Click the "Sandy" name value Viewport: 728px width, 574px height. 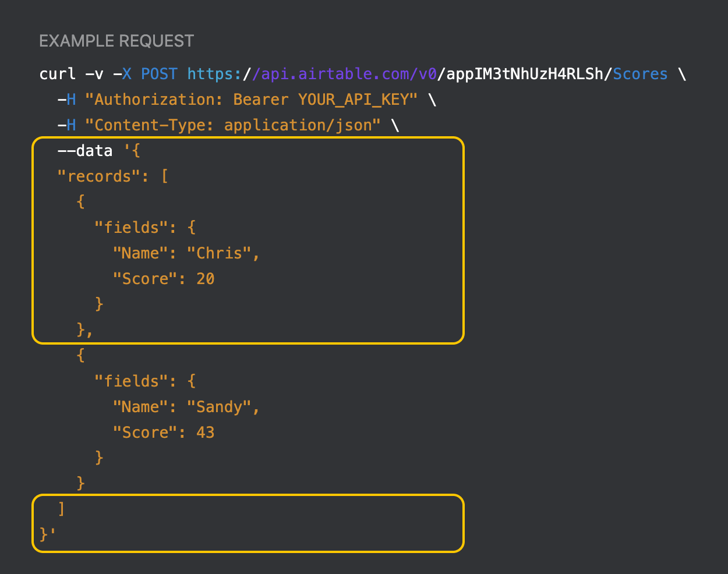[219, 408]
